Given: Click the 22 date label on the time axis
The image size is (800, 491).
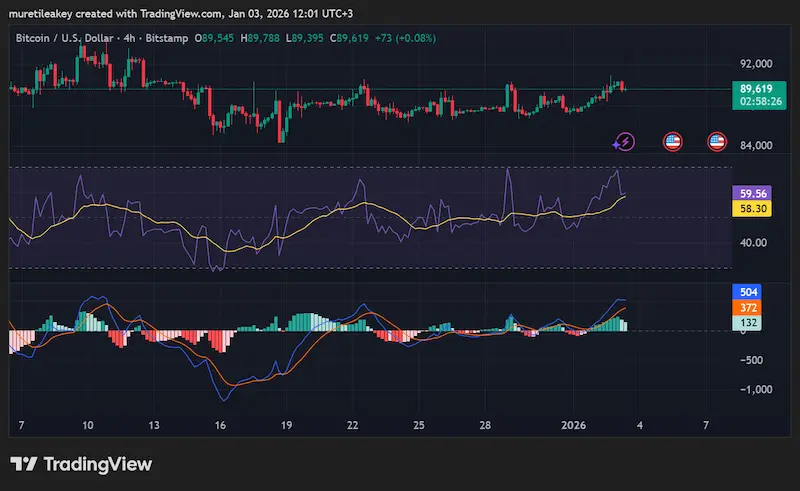Looking at the screenshot, I should 352,425.
